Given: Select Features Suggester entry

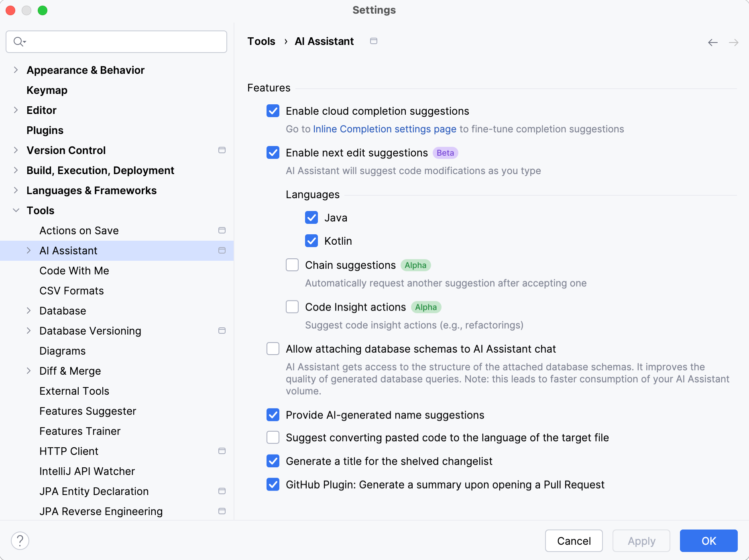Looking at the screenshot, I should pos(88,411).
